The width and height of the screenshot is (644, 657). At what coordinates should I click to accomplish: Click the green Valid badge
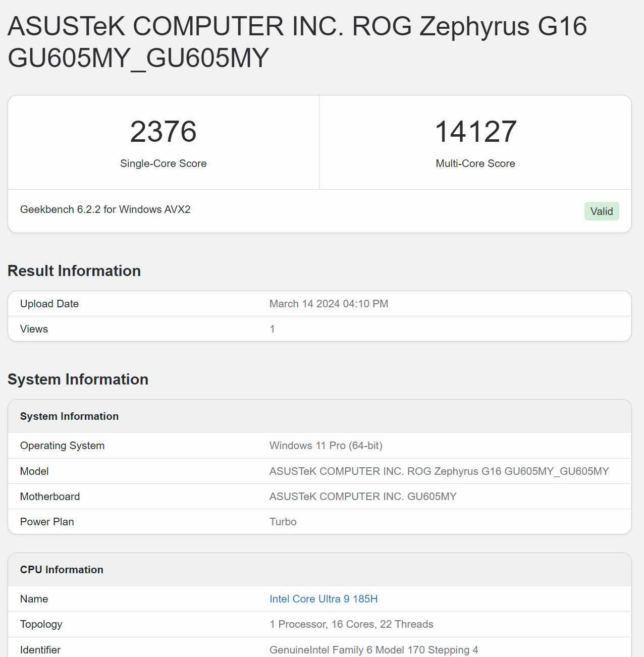pos(602,211)
